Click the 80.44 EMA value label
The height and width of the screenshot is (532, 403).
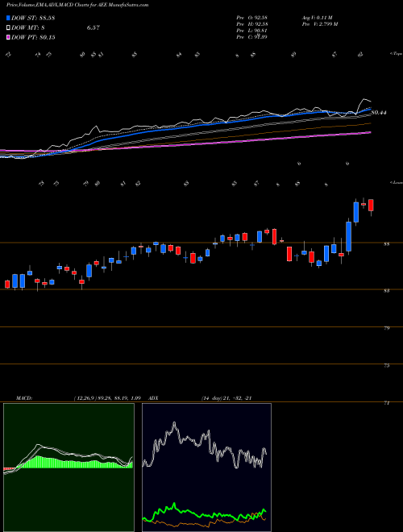[379, 112]
